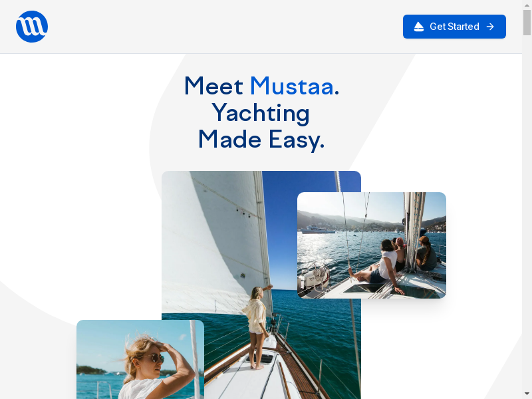Click the sailboat icon in Get Started button
The image size is (532, 399).
(419, 27)
